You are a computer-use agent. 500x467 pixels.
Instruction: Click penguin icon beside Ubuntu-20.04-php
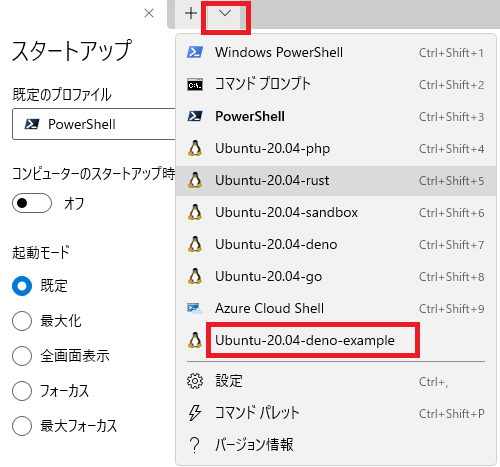coord(195,148)
